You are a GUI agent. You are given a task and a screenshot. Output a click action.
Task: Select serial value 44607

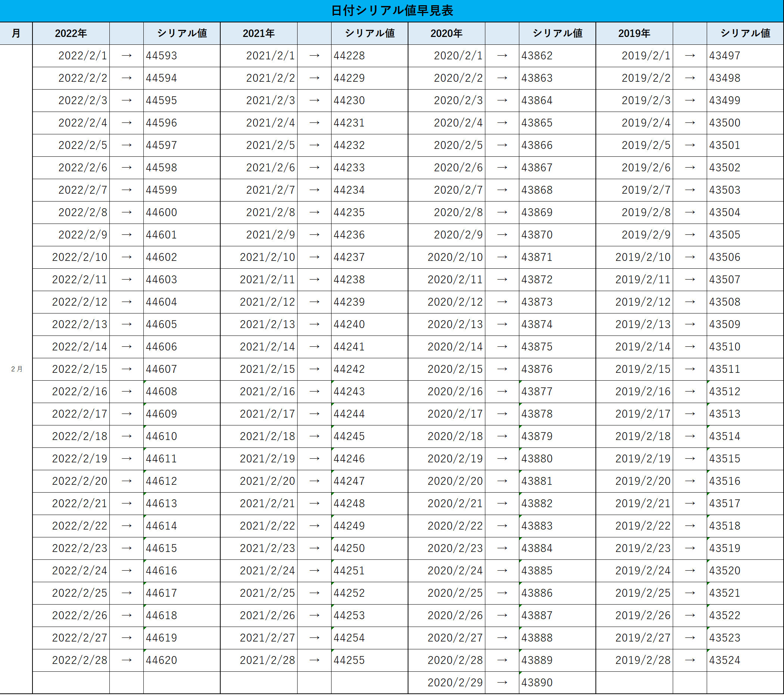coord(182,369)
